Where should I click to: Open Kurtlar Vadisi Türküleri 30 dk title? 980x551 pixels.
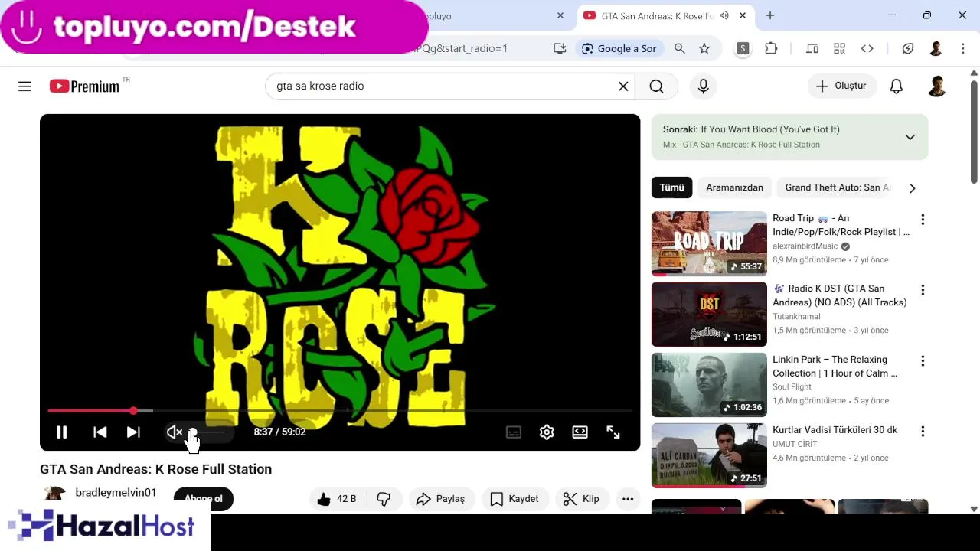click(835, 430)
